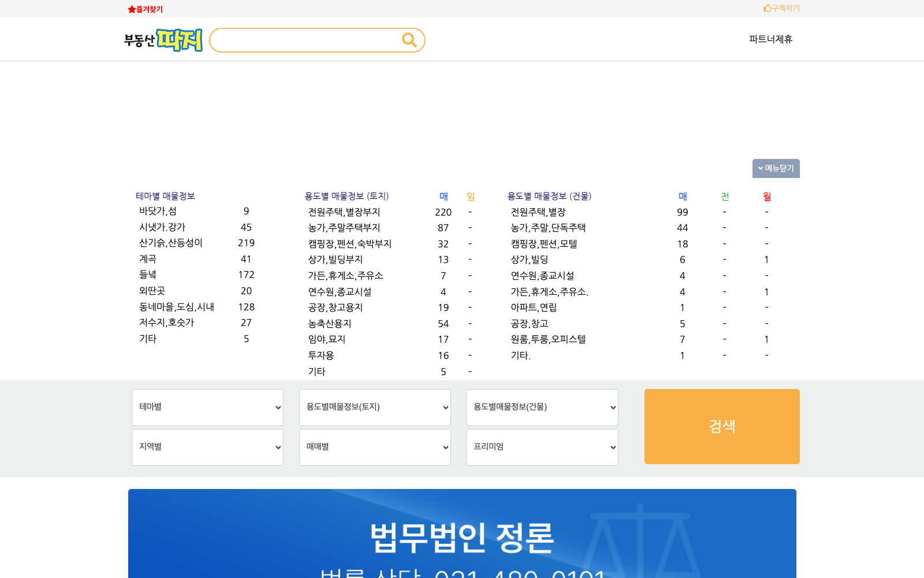This screenshot has width=924, height=578.
Task: Open the 농가,주말,단독주택 building listing
Action: (x=548, y=228)
